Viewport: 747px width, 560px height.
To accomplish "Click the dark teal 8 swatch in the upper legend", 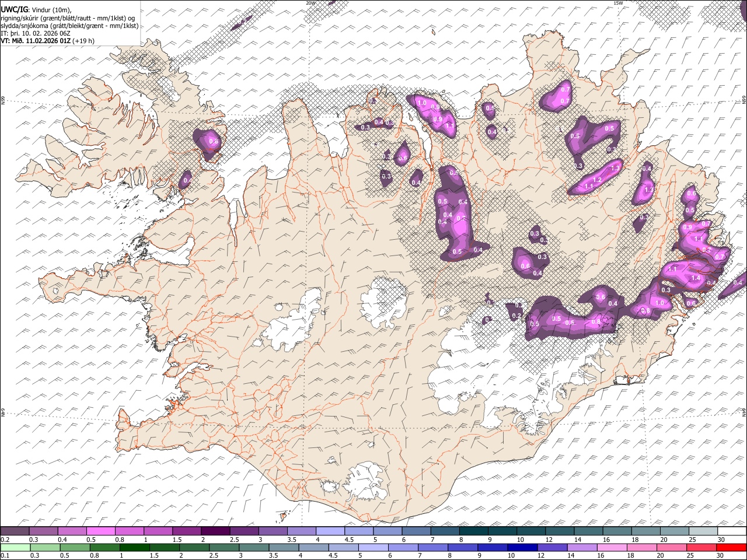I will point(473,531).
